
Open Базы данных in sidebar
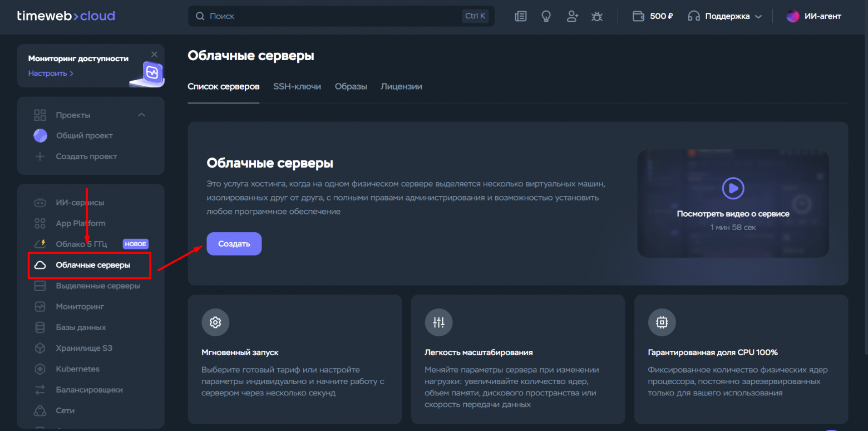coord(81,327)
